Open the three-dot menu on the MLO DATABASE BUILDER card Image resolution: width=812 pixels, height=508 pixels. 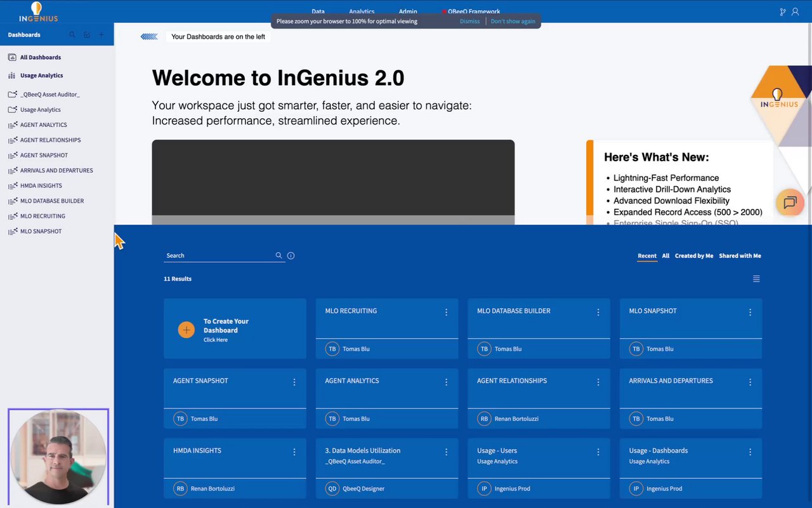[598, 312]
